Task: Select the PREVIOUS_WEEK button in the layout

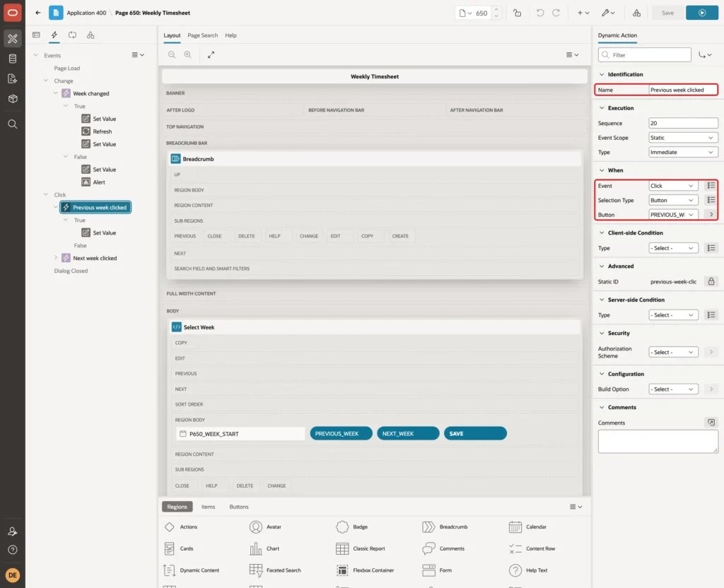Action: click(341, 433)
